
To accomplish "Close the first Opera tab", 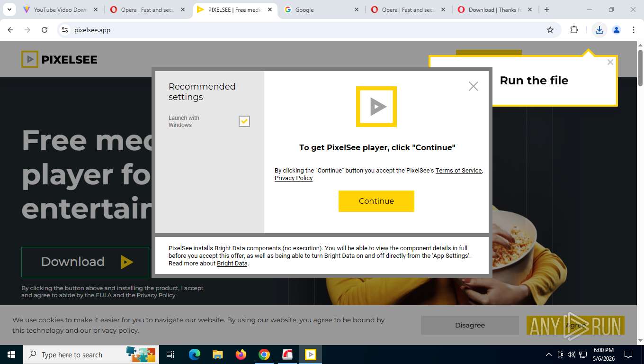I will pos(183,9).
